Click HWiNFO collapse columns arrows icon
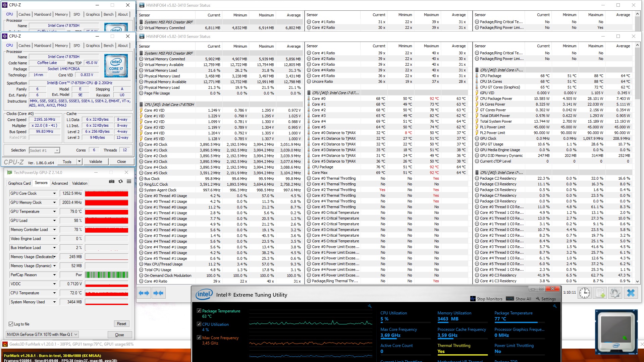Image resolution: width=644 pixels, height=362 pixels. 158,293
